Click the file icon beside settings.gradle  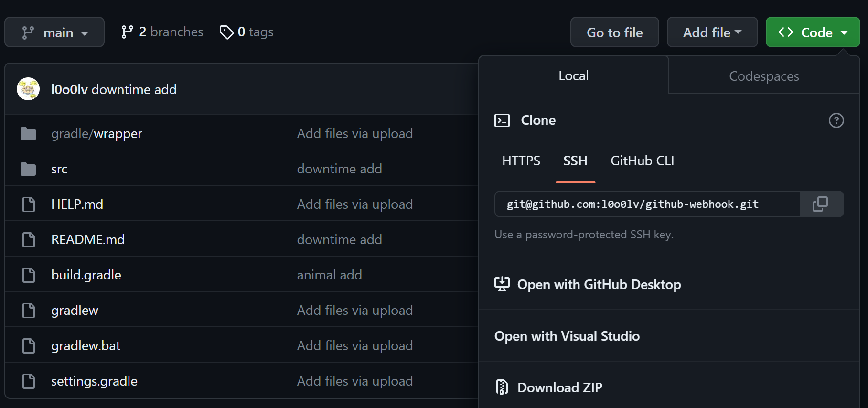point(29,381)
